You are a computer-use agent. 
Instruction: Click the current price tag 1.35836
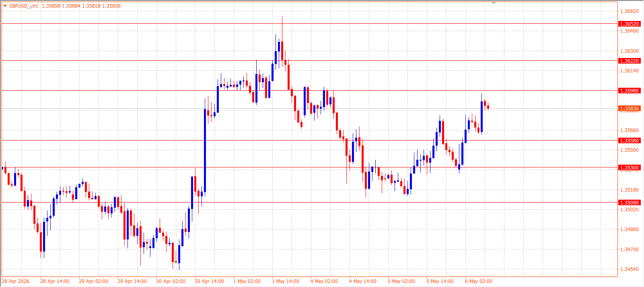pyautogui.click(x=629, y=109)
